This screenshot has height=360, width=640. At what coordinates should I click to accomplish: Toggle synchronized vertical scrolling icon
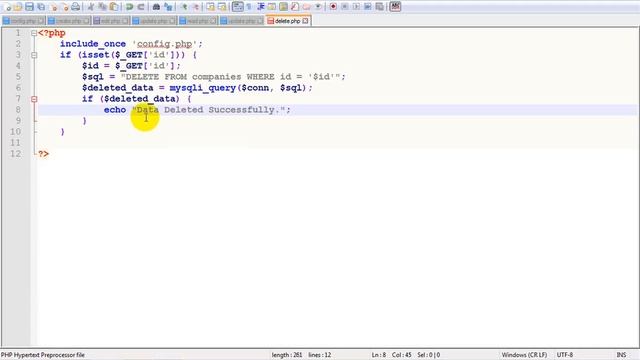[x=211, y=7]
